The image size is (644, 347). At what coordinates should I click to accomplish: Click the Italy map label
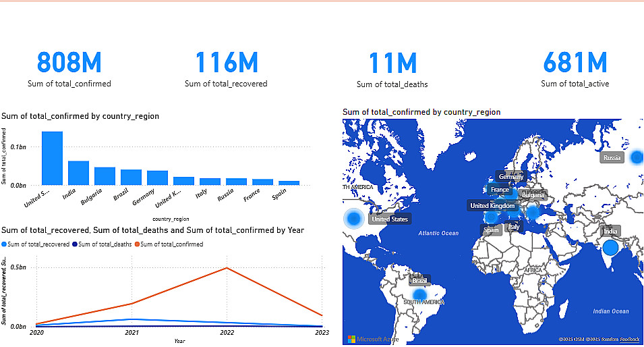[513, 227]
